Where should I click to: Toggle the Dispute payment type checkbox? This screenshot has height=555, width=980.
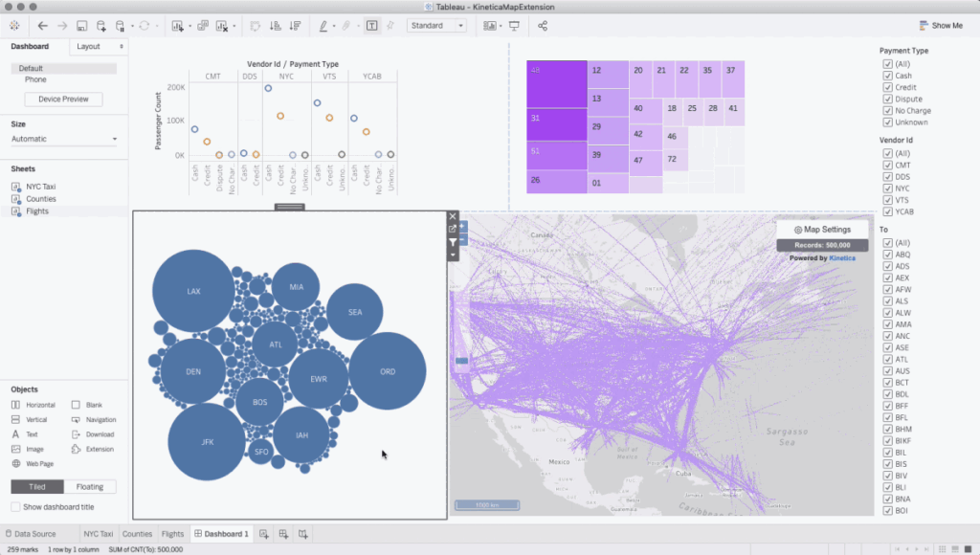(887, 99)
